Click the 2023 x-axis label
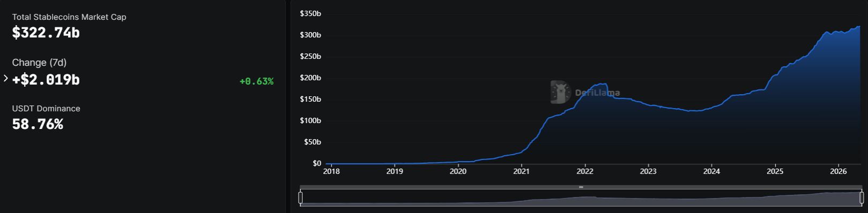Viewport: 868px width, 213px height. pyautogui.click(x=648, y=172)
